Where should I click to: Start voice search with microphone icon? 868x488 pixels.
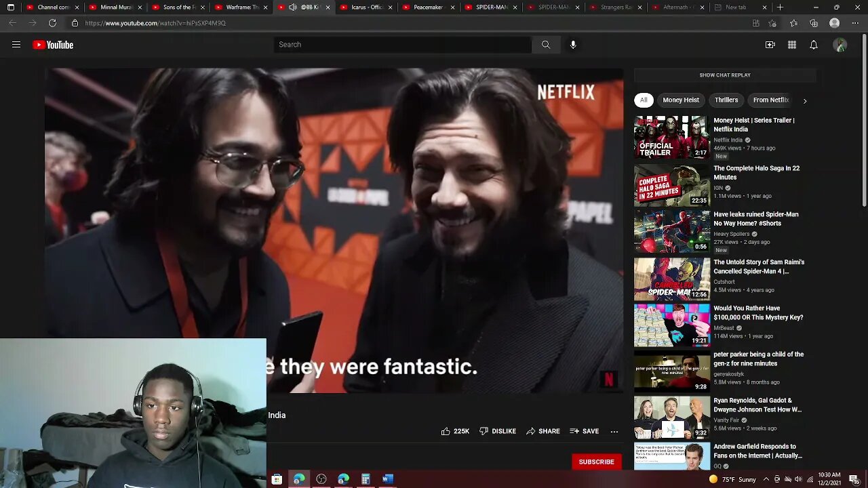pyautogui.click(x=573, y=45)
